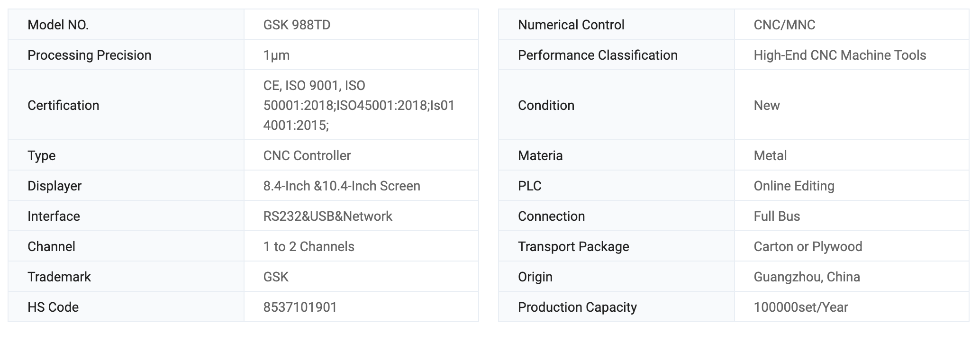The image size is (980, 343).
Task: Click the New condition value
Action: pos(766,105)
